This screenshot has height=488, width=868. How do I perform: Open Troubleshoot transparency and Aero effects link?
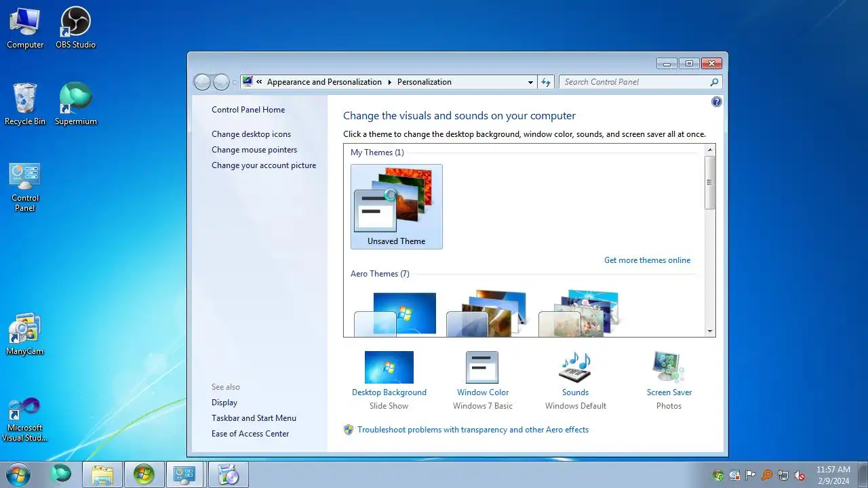coord(473,430)
